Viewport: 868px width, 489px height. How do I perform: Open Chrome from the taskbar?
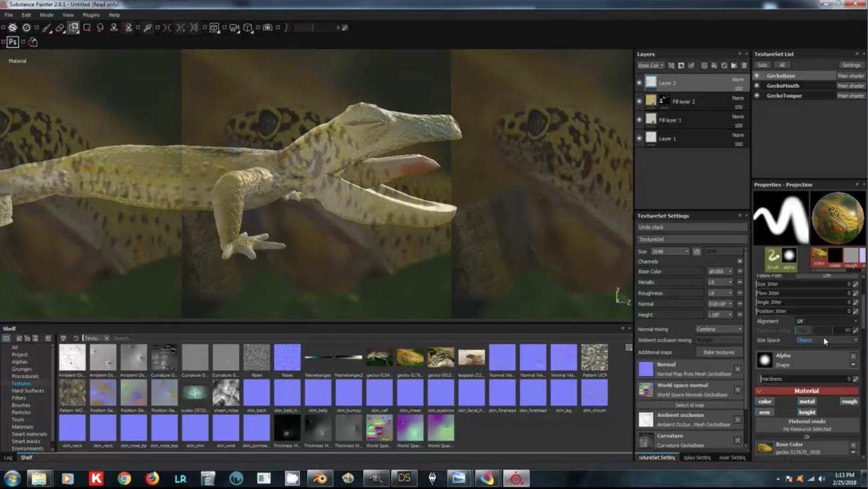[x=124, y=478]
